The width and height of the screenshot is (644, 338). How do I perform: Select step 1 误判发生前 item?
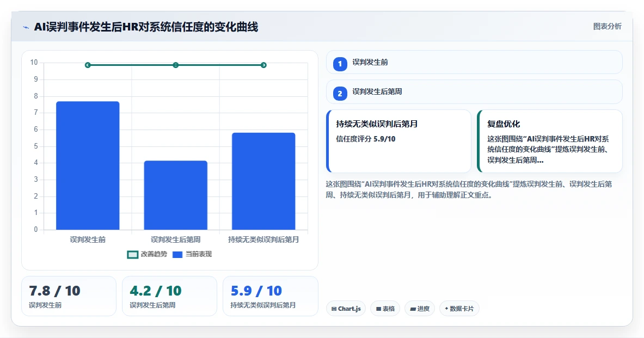[474, 63]
